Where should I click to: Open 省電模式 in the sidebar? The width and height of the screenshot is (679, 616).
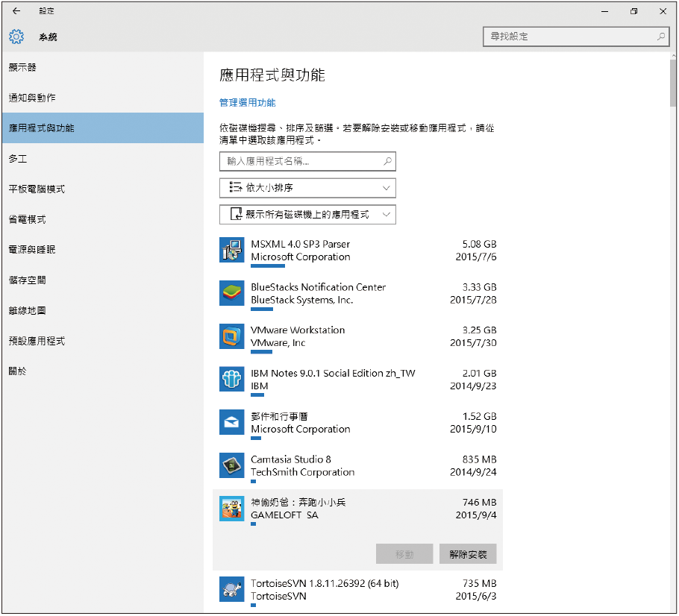coord(103,219)
